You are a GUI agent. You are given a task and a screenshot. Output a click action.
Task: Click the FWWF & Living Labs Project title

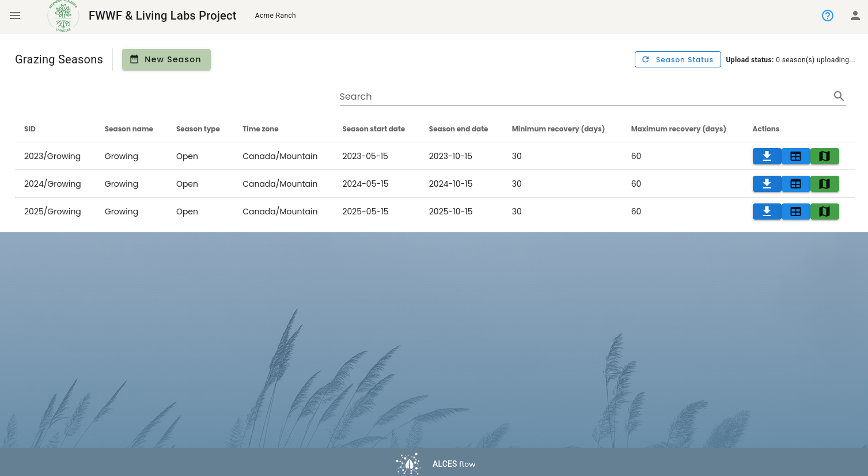pyautogui.click(x=162, y=16)
